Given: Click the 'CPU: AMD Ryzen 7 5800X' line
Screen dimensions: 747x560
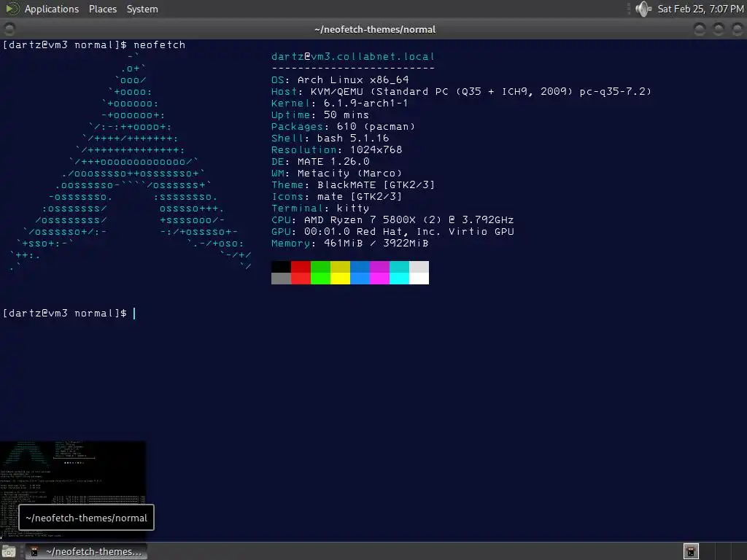Looking at the screenshot, I should [x=392, y=220].
